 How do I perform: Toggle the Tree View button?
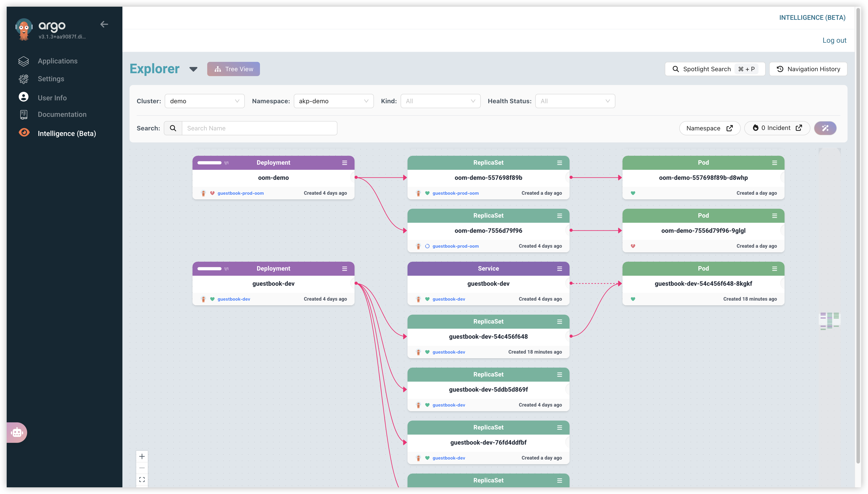tap(233, 69)
